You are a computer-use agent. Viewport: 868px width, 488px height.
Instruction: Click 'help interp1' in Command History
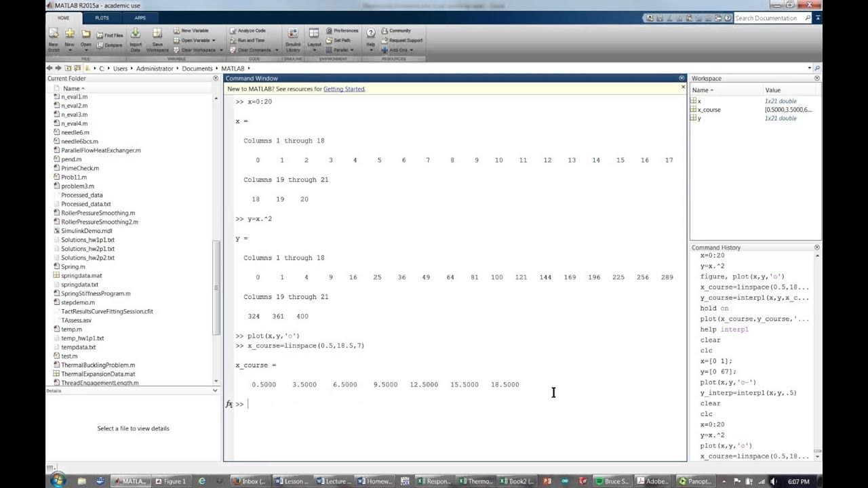(x=724, y=329)
